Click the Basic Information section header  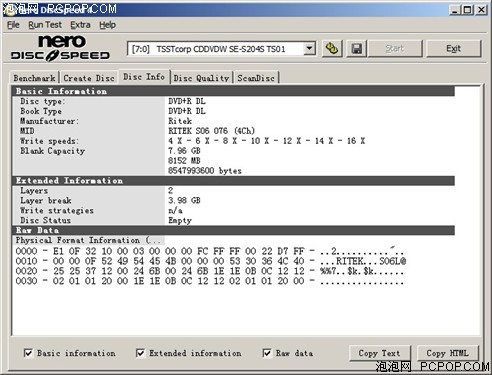point(234,91)
